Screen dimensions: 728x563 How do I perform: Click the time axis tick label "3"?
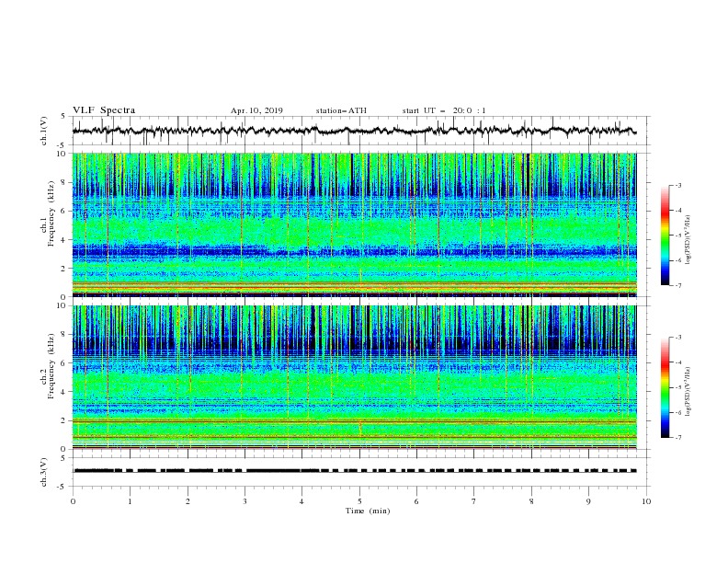click(245, 501)
